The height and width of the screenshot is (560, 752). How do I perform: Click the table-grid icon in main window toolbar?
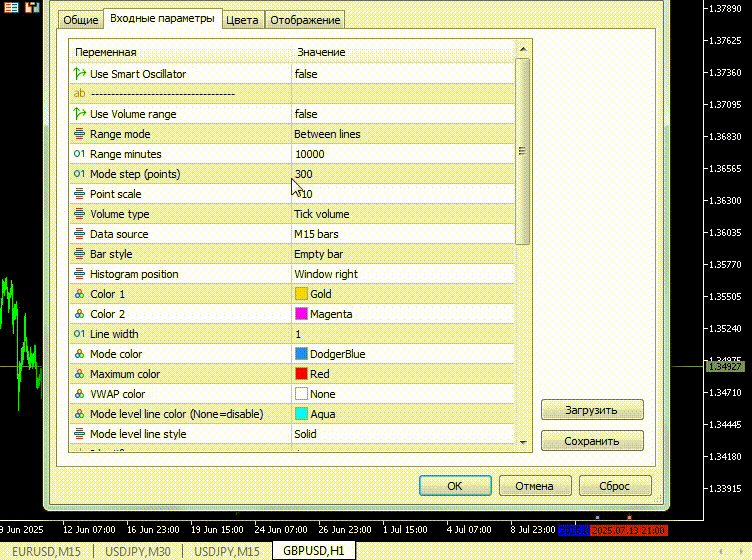tap(11, 7)
